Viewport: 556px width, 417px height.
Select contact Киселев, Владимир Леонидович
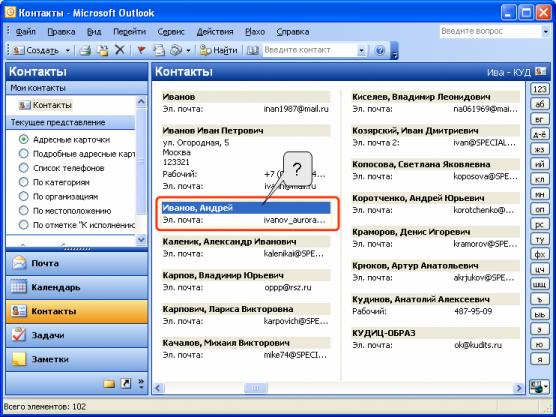point(435,97)
